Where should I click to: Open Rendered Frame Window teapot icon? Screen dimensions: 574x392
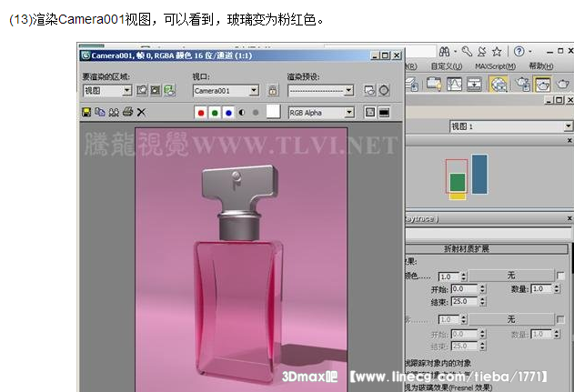(542, 85)
